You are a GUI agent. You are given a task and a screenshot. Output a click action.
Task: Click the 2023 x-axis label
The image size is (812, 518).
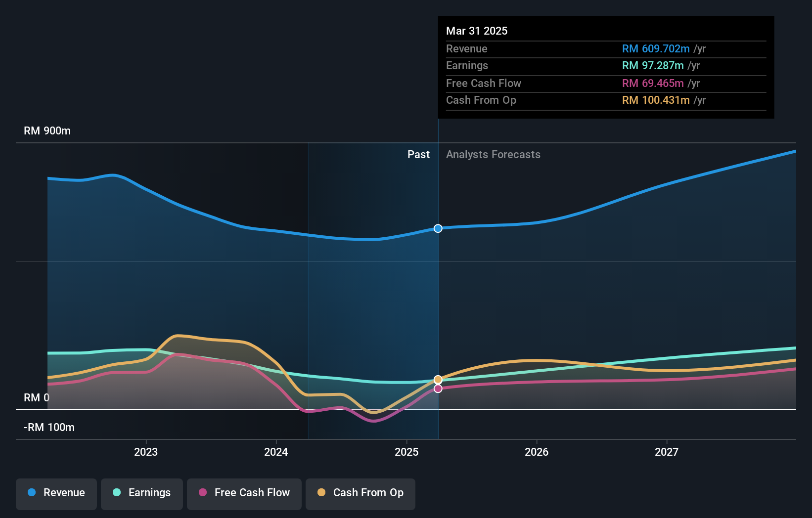tap(146, 452)
